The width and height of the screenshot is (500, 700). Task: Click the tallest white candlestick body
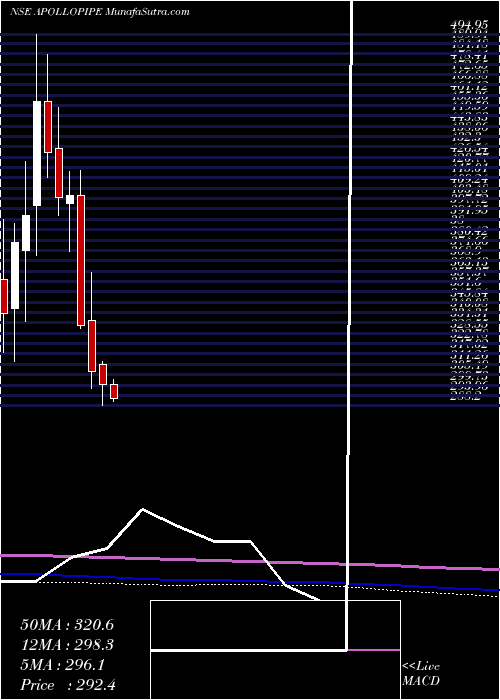(37, 154)
